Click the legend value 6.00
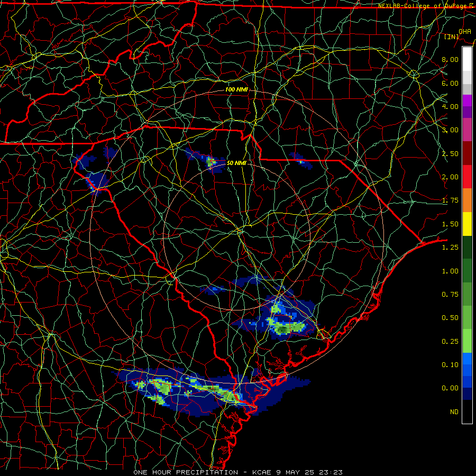The width and height of the screenshot is (476, 476). click(x=450, y=83)
